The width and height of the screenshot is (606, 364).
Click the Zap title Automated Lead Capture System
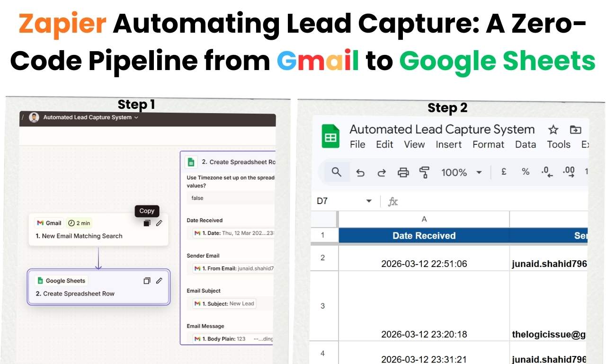[88, 117]
